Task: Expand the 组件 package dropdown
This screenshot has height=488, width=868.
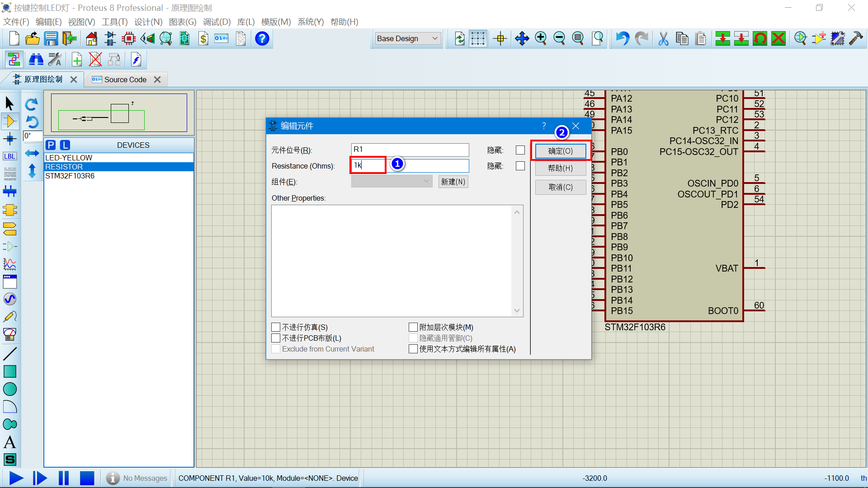Action: (392, 182)
